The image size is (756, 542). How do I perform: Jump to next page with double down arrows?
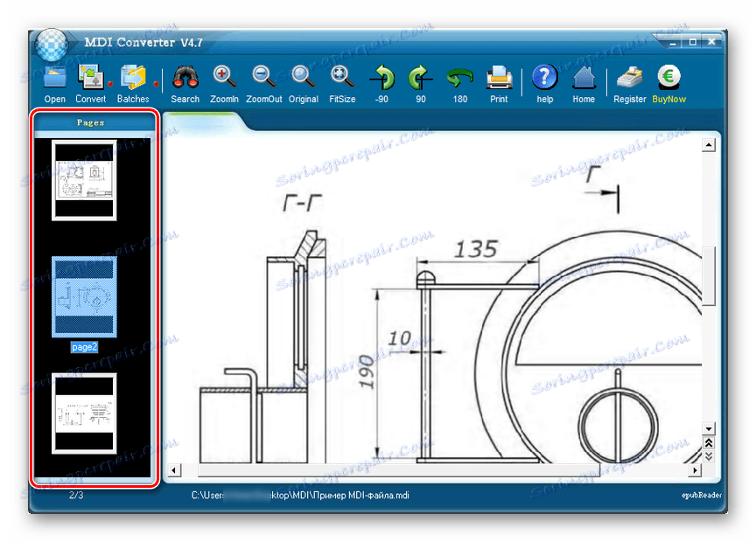pyautogui.click(x=708, y=456)
